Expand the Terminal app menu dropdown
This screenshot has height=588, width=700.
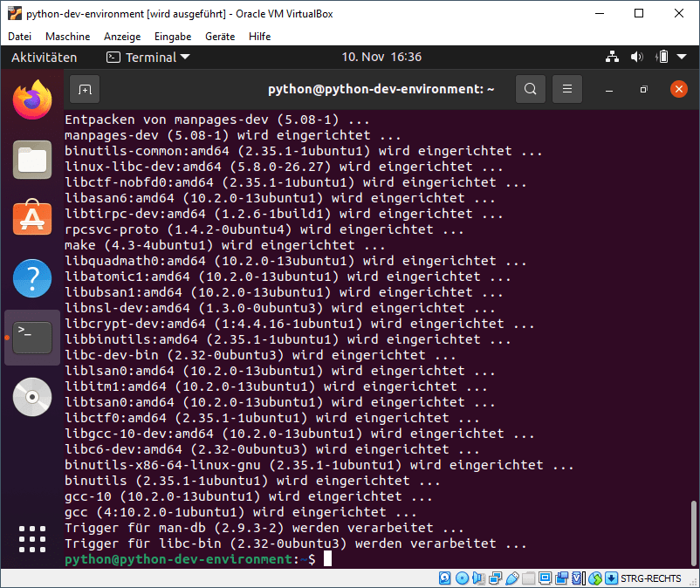coord(184,58)
